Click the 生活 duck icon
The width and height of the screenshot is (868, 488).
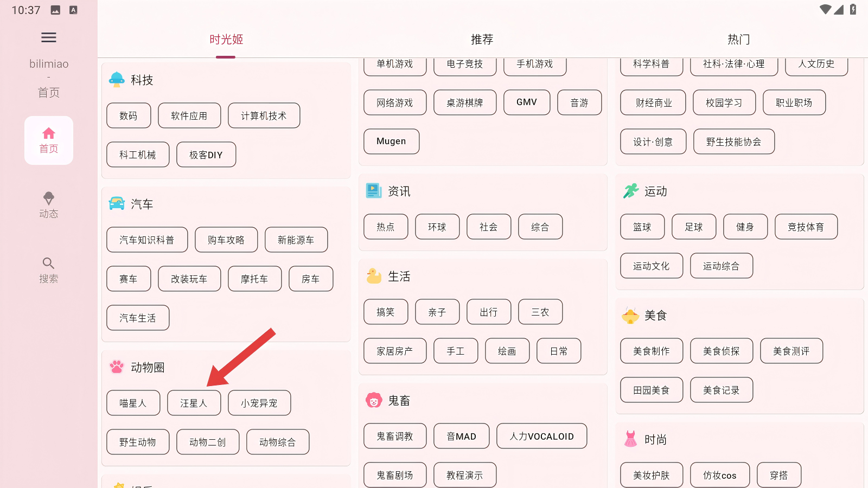tap(374, 276)
